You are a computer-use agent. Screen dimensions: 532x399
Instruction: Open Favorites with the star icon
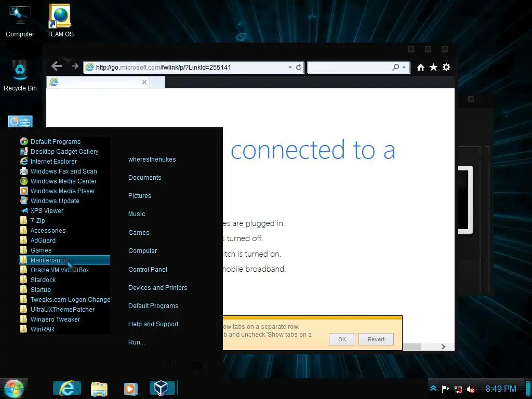pyautogui.click(x=433, y=67)
